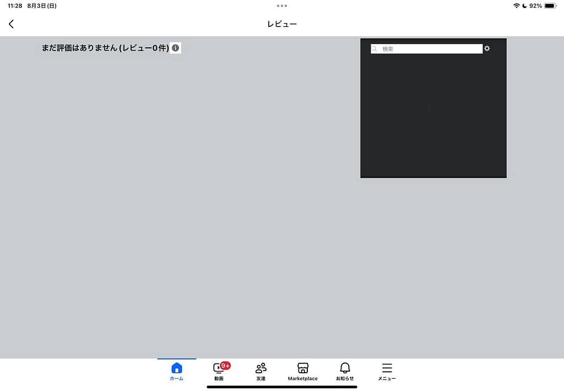Open the メニュー hamburger menu
564x392 pixels.
(x=387, y=372)
